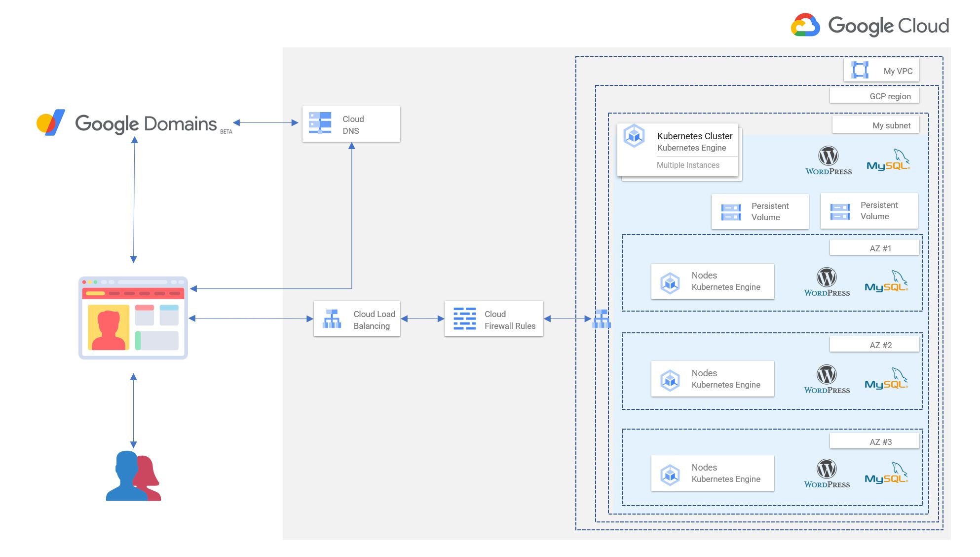Select the Cloud DNS icon
This screenshot has width=980, height=557.
coord(320,123)
